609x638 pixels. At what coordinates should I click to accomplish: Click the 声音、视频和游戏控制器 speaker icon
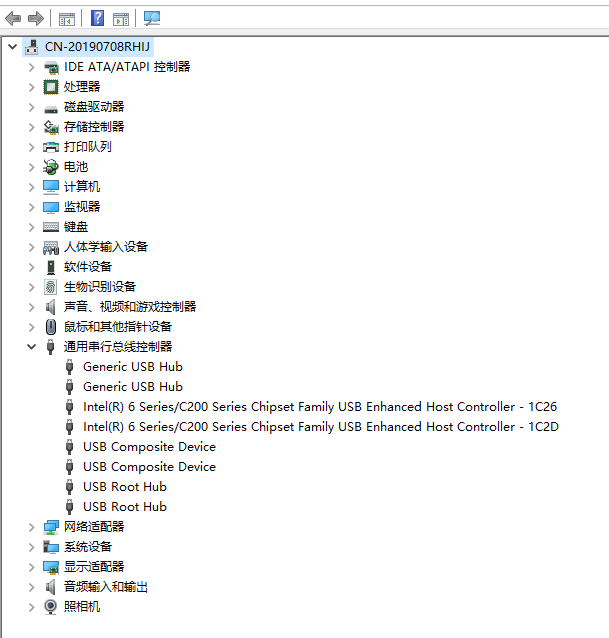pyautogui.click(x=50, y=307)
